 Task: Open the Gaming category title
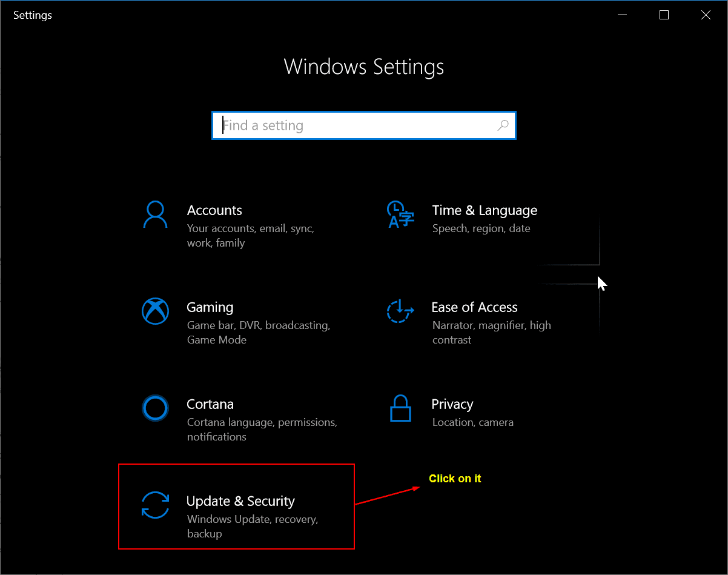click(x=210, y=307)
